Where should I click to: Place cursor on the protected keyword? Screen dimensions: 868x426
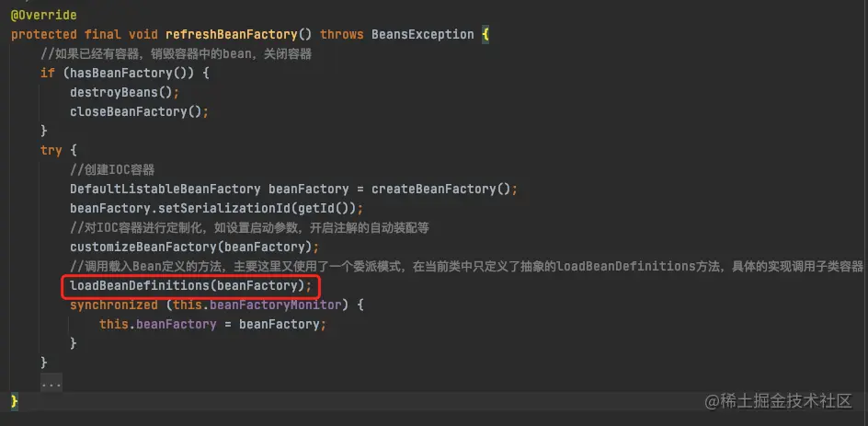(x=44, y=34)
